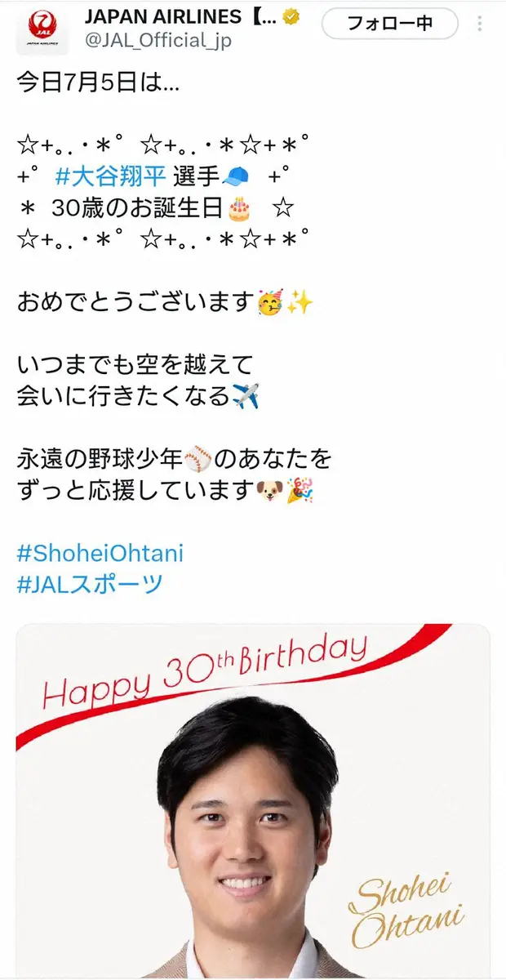Click the airplane emoji after 会いに行きたくなる
The width and height of the screenshot is (506, 980).
click(x=246, y=397)
